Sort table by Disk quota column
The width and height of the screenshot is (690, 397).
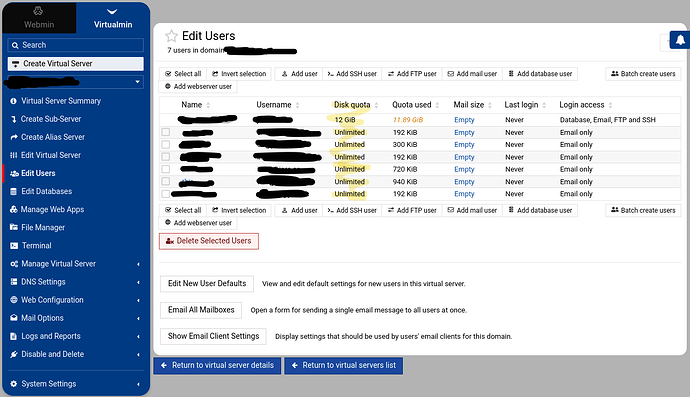[356, 105]
